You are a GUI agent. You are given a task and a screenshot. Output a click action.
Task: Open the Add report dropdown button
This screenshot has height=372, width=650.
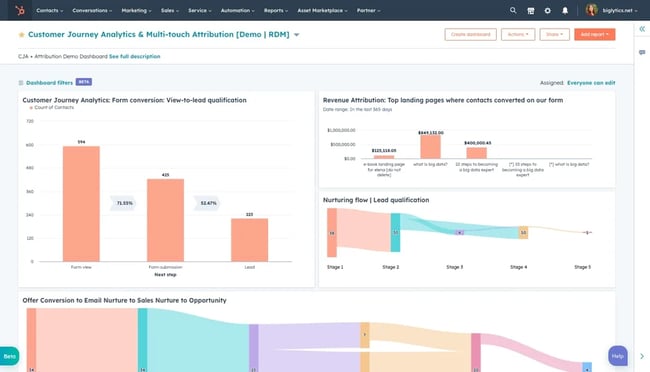pyautogui.click(x=594, y=34)
